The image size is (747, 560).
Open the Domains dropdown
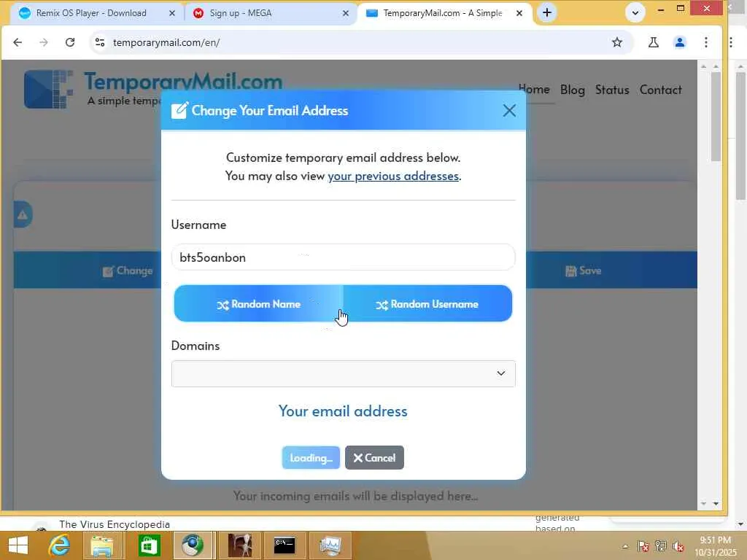coord(343,373)
